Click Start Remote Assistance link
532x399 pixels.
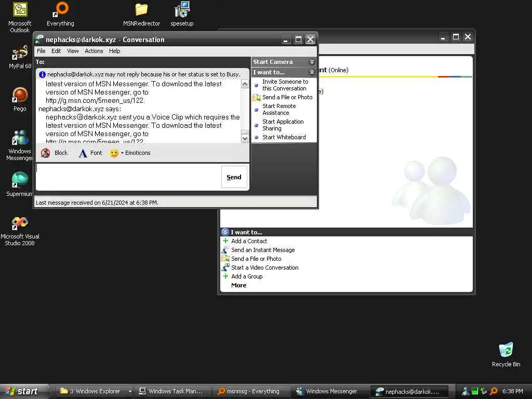click(279, 109)
